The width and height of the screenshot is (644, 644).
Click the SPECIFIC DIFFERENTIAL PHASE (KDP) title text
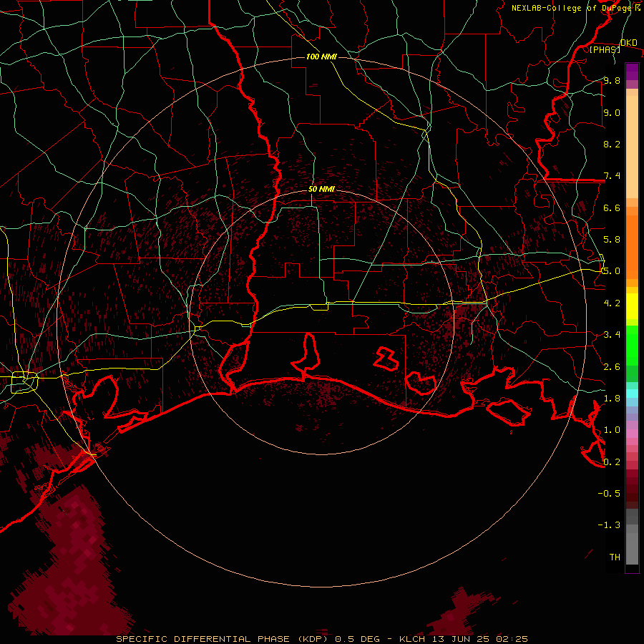pos(222,639)
